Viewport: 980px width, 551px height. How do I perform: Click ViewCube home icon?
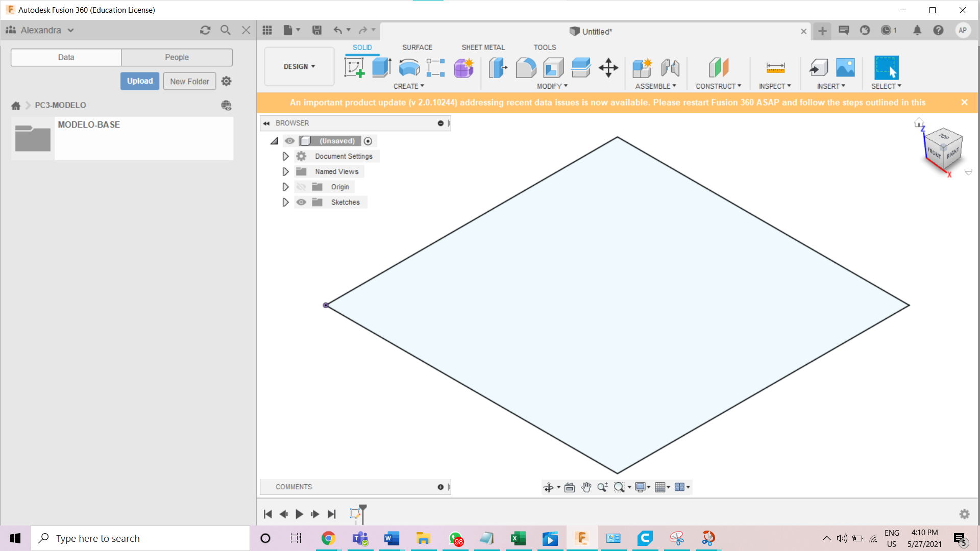point(919,123)
